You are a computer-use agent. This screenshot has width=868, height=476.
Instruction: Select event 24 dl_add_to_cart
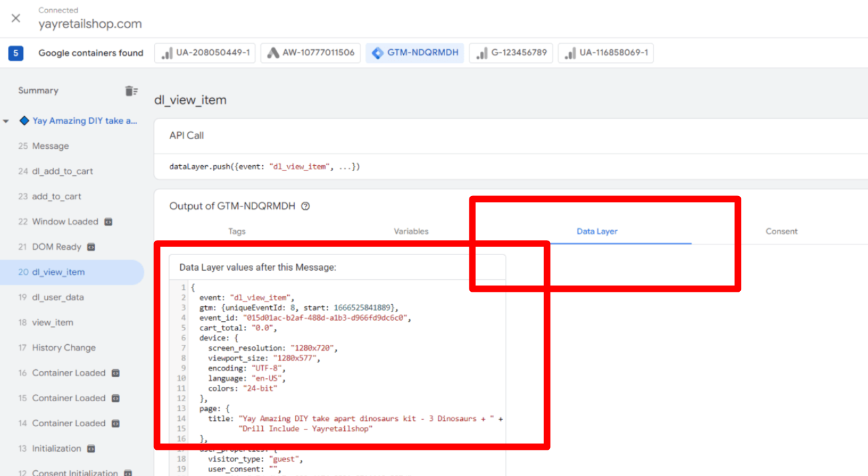click(62, 171)
